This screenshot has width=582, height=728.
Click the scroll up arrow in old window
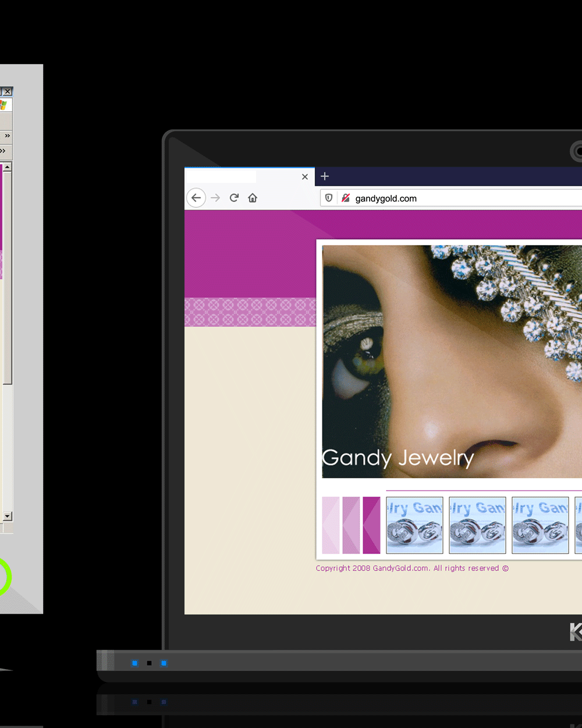[8, 167]
